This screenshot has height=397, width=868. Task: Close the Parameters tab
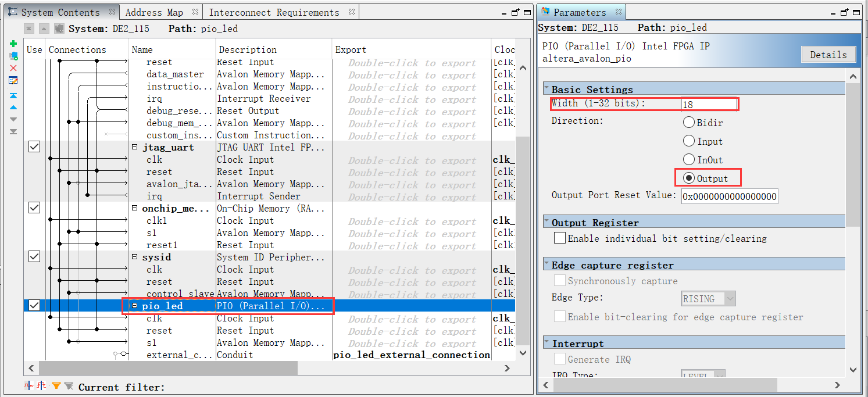point(619,12)
